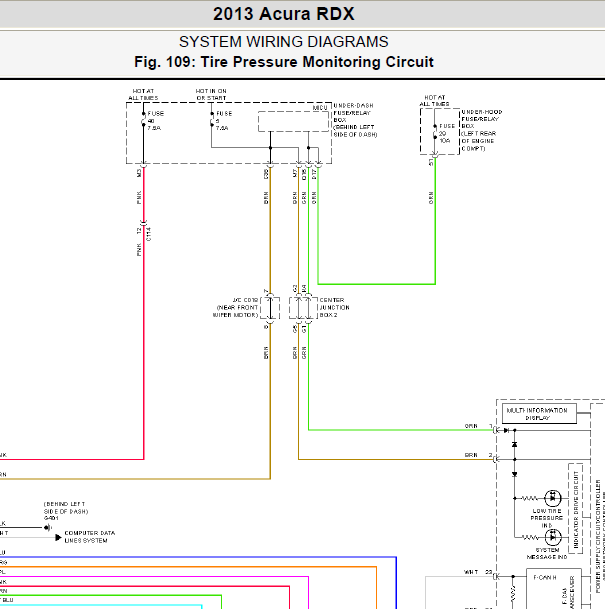Click the 'SYSTEM MESSAGE IND' label
Image resolution: width=605 pixels, height=609 pixels.
547,553
